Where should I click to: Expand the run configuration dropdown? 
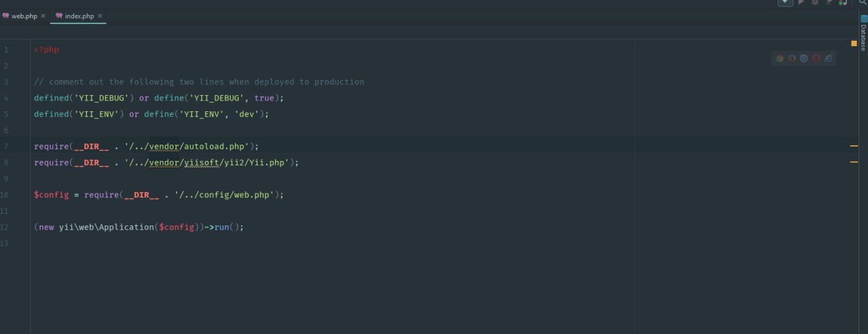785,3
